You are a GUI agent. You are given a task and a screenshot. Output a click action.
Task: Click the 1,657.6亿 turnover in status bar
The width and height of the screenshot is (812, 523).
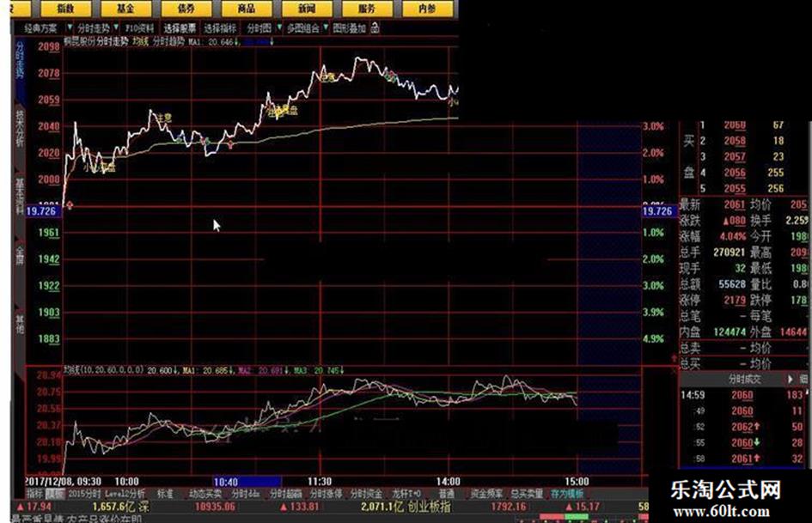coord(113,507)
